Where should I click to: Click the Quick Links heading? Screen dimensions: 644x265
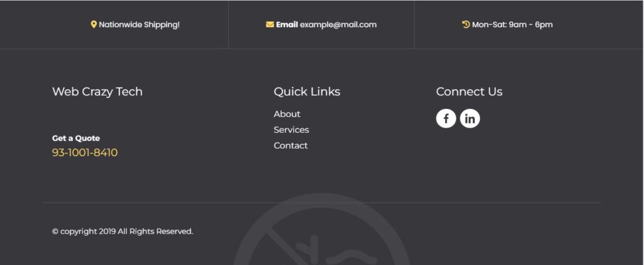coord(307,92)
